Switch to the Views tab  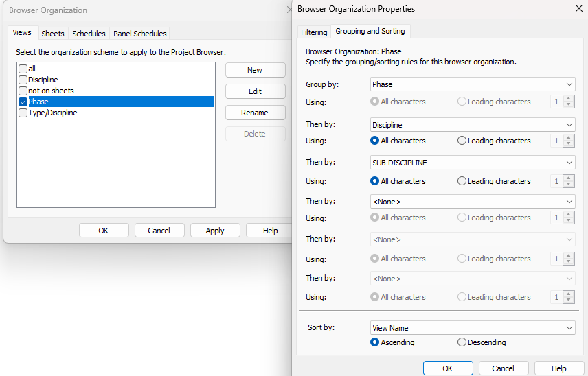coord(22,32)
